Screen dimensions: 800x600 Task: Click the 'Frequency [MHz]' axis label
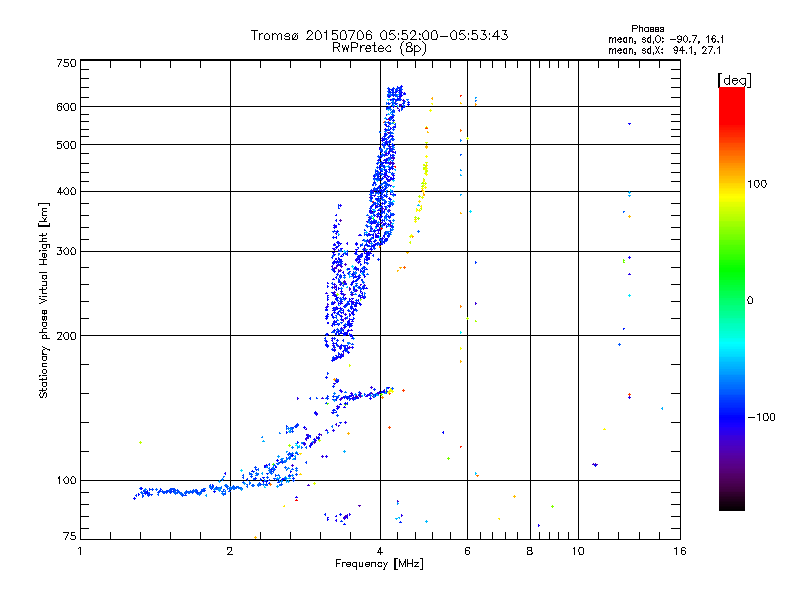[x=379, y=564]
